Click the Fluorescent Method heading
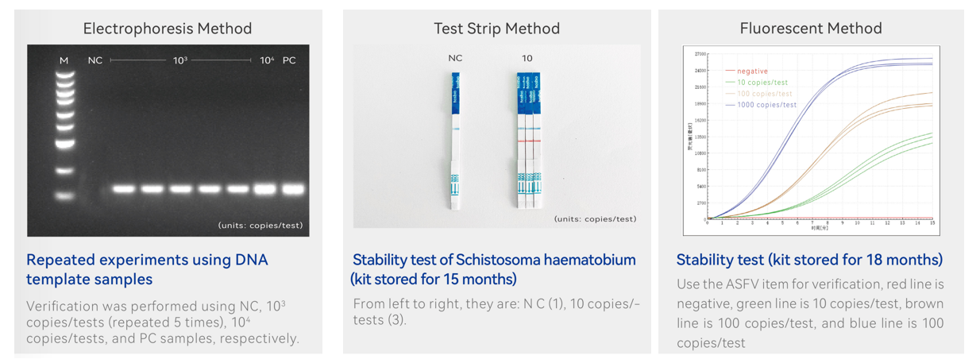Image resolution: width=980 pixels, height=359 pixels. [x=811, y=29]
